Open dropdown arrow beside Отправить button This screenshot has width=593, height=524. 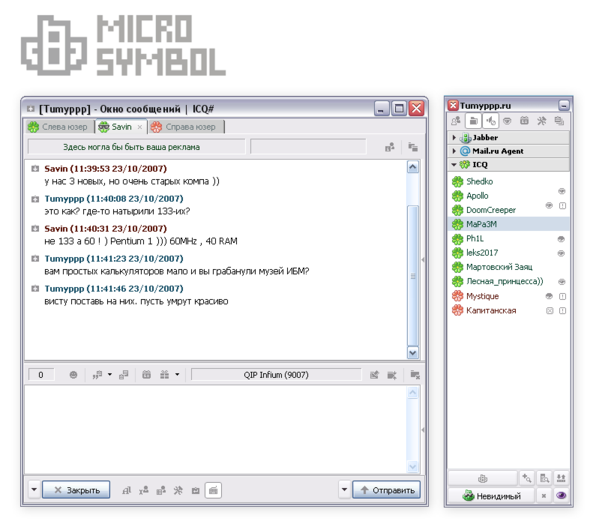[344, 490]
